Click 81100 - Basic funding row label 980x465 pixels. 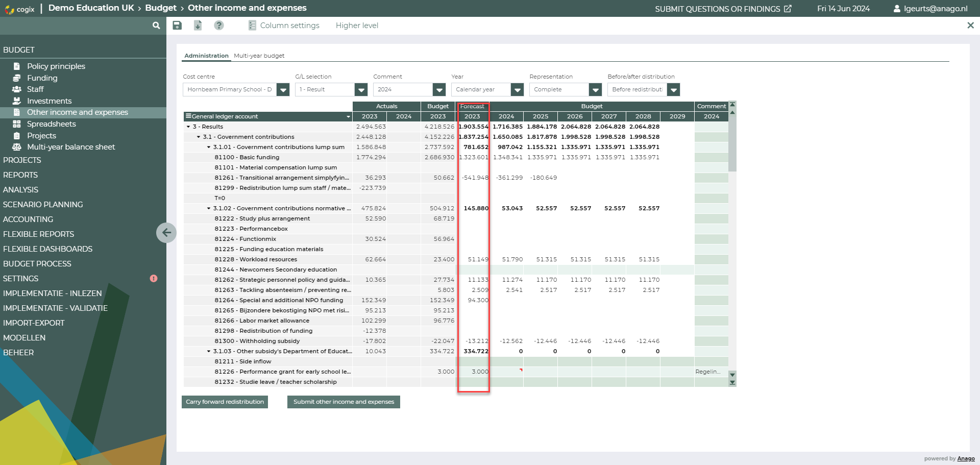(247, 157)
